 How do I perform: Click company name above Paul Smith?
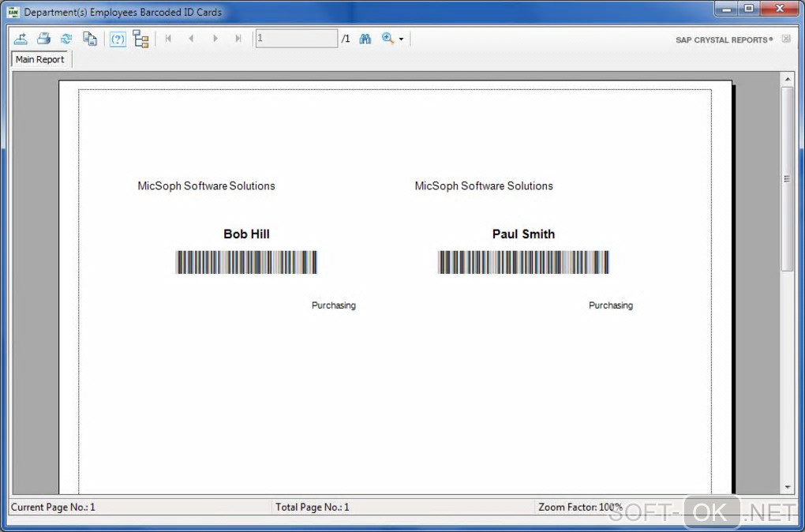coord(484,186)
